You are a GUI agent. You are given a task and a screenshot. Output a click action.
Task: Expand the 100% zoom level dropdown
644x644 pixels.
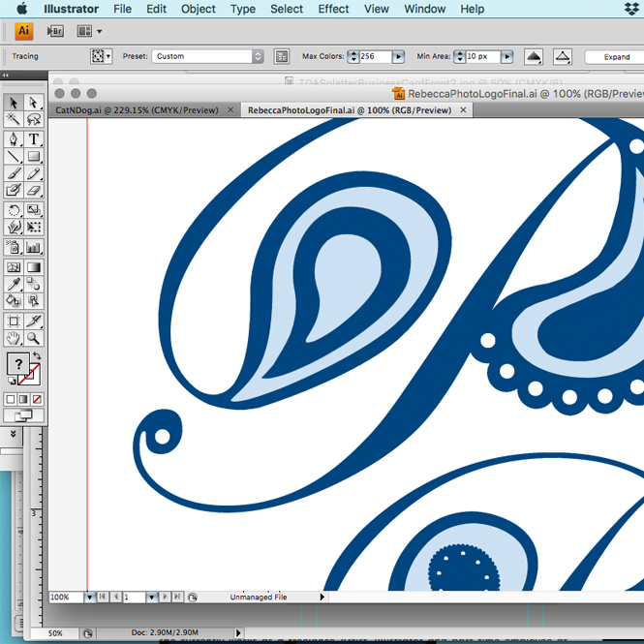tap(89, 598)
